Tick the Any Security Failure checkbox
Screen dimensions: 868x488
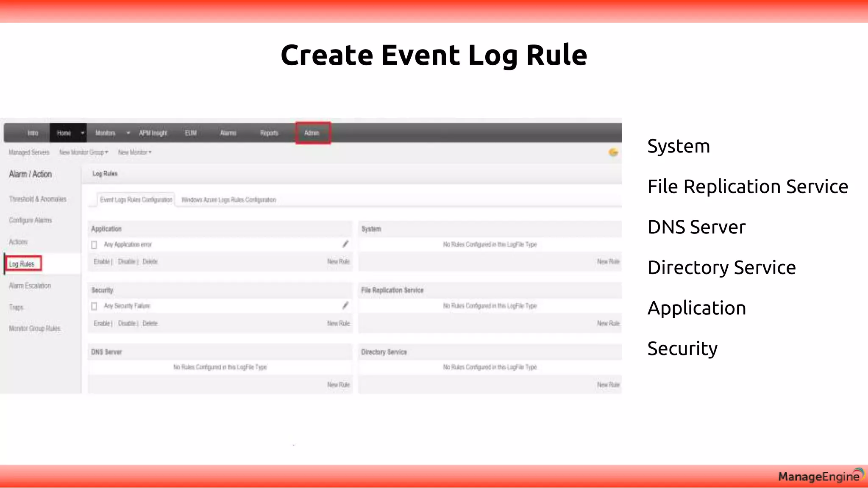tap(94, 306)
